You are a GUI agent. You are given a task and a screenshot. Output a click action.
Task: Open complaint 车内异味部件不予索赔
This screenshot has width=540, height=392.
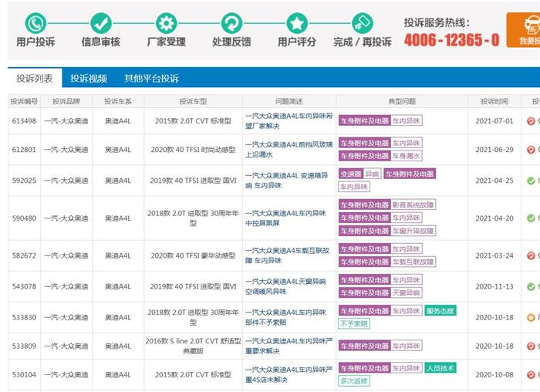click(285, 317)
